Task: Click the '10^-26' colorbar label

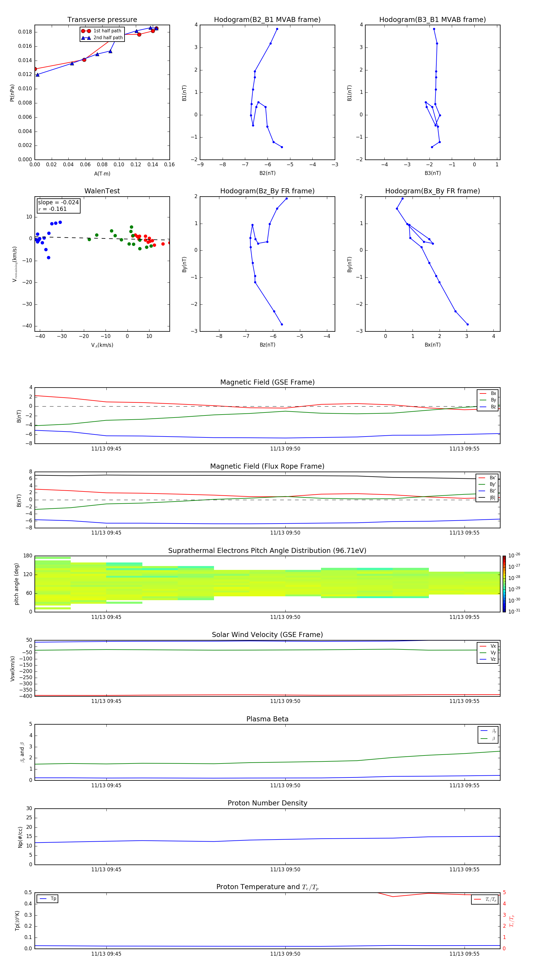Action: 514,555
